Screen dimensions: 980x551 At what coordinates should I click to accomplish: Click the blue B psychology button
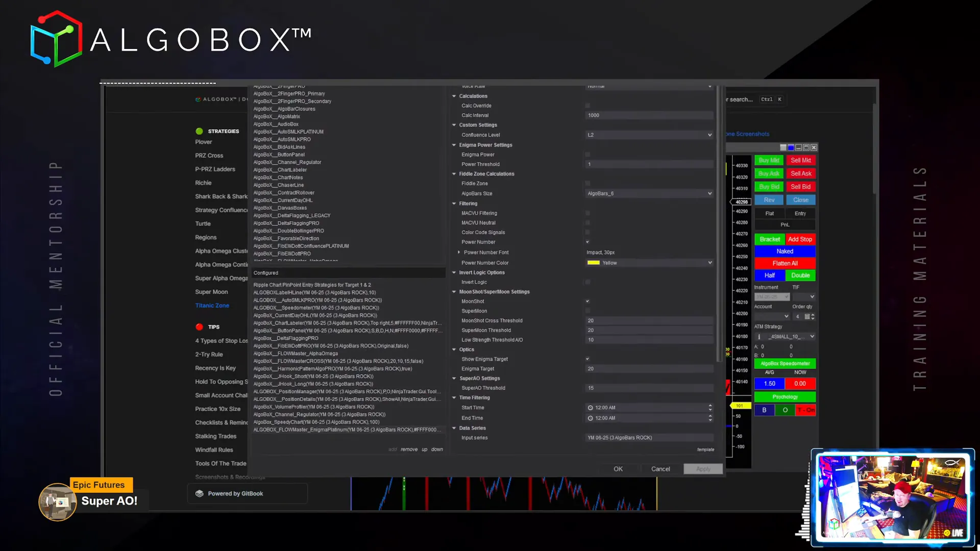[764, 410]
